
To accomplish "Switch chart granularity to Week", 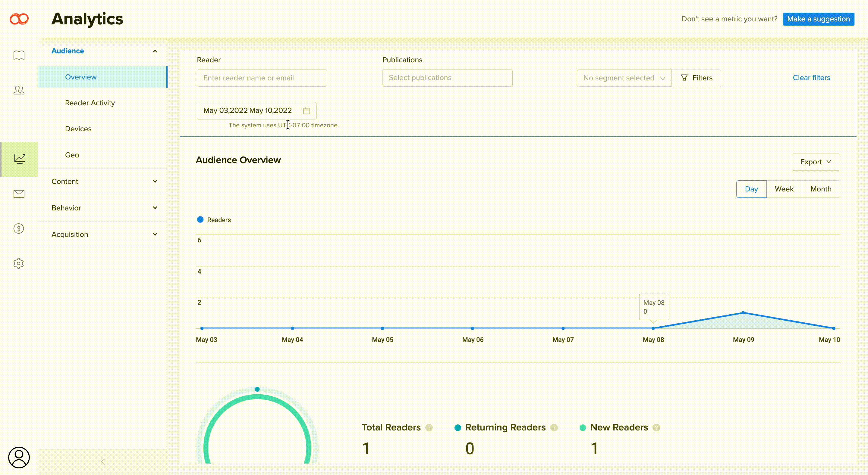I will 784,189.
